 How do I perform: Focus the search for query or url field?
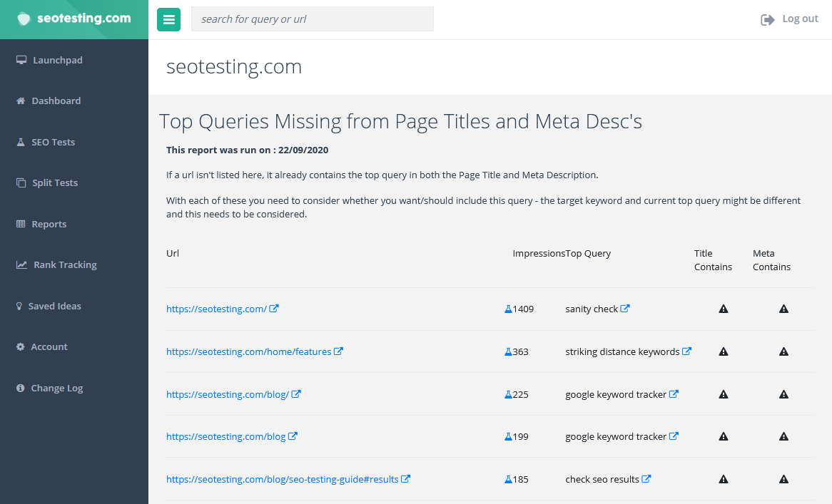pos(313,19)
